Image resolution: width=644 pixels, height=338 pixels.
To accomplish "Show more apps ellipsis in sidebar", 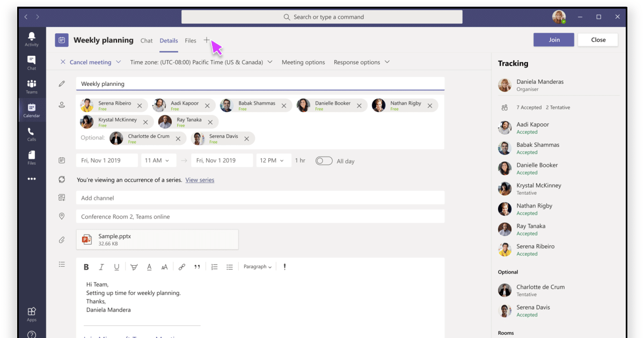I will [32, 179].
